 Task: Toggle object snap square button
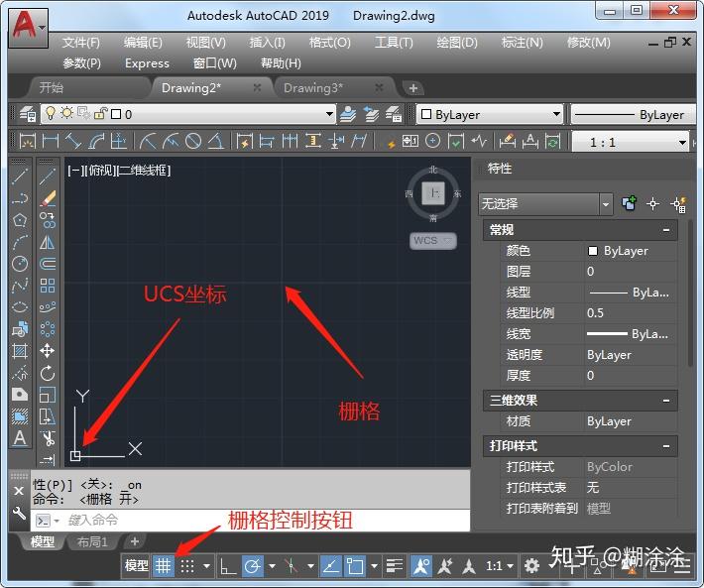pyautogui.click(x=355, y=566)
